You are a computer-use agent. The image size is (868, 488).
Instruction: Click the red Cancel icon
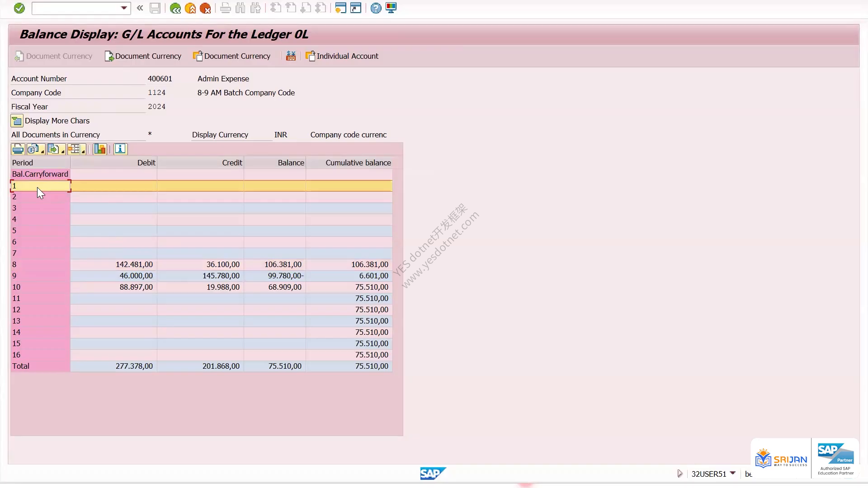[x=205, y=8]
